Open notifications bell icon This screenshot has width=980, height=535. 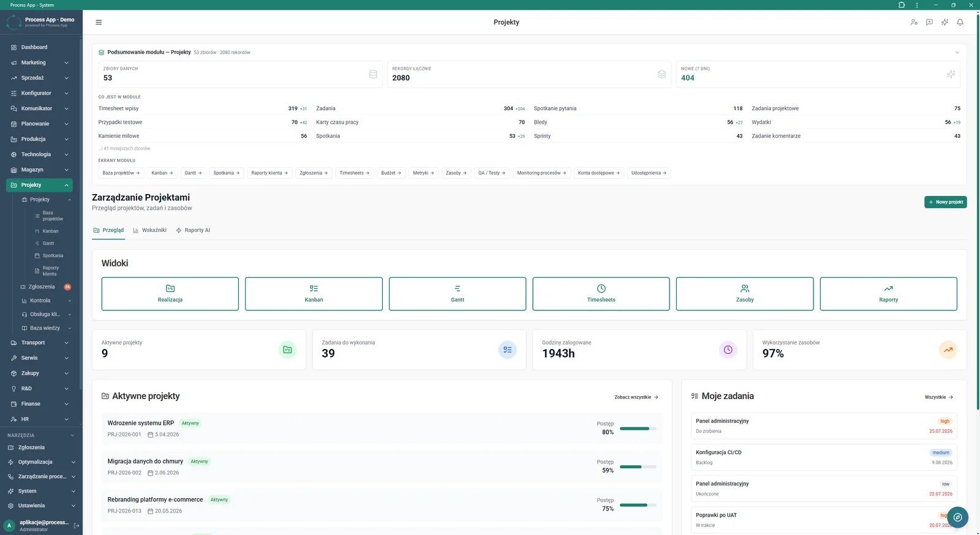960,22
